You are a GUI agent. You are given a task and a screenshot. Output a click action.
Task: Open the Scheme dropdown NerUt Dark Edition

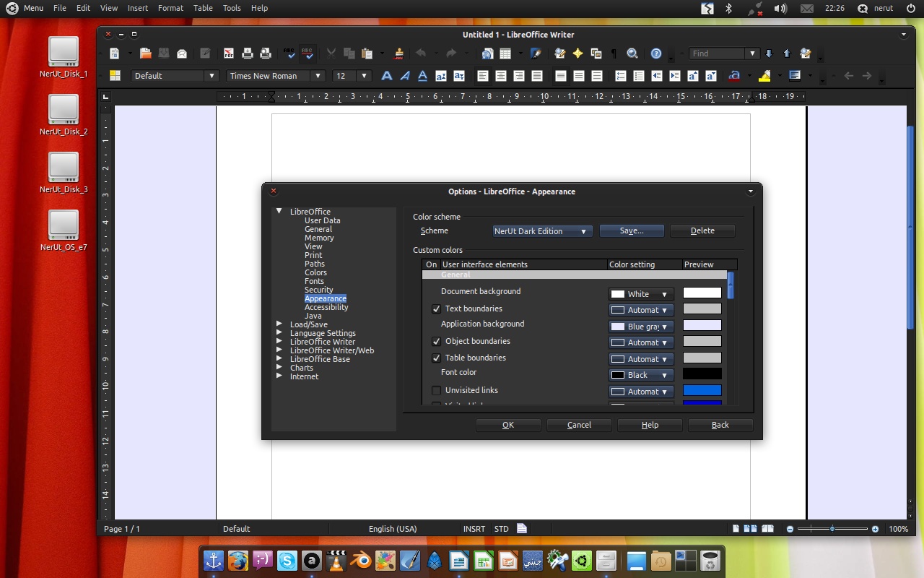[x=542, y=231]
